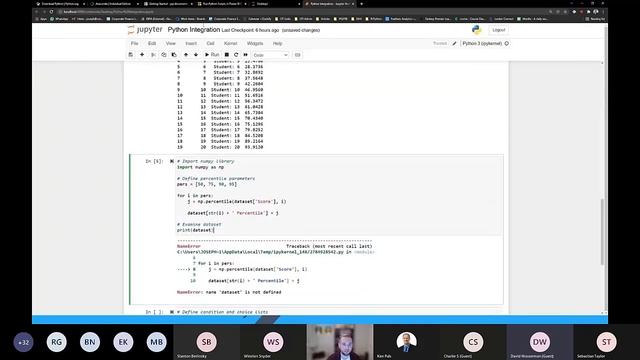Select participant avatar EK
Screen dimensions: 640x360
pyautogui.click(x=123, y=342)
